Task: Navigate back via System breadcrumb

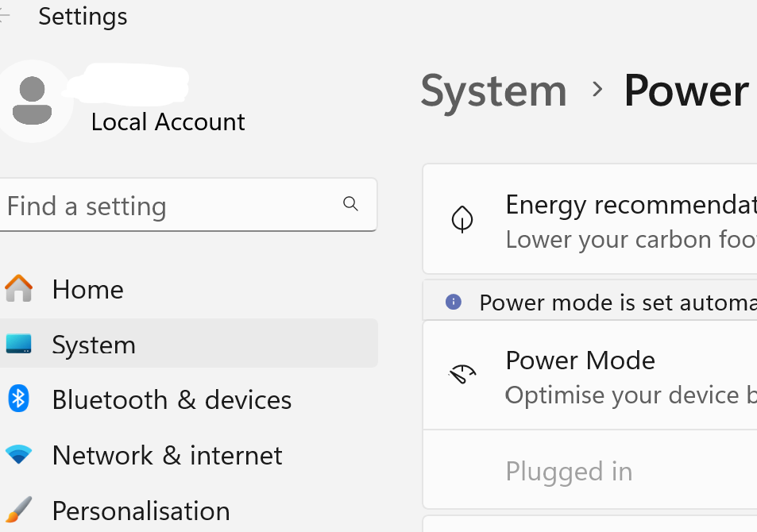Action: click(x=493, y=91)
